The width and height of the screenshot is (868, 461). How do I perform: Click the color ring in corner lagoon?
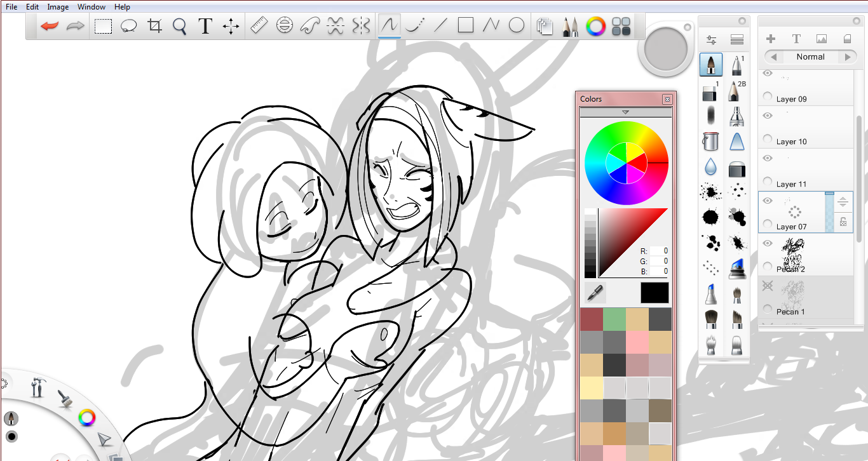coord(86,417)
